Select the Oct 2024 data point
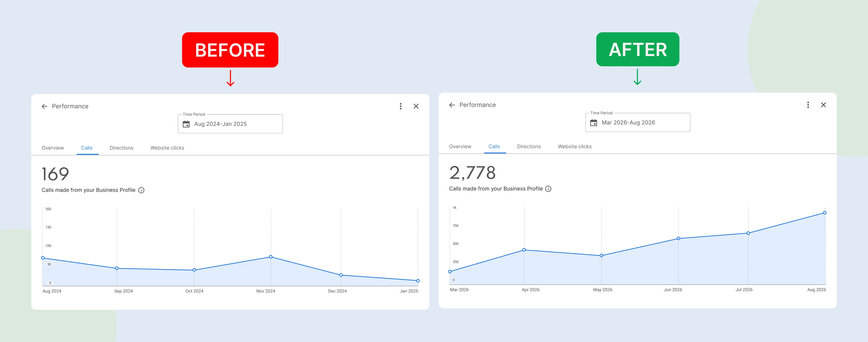 pos(194,270)
